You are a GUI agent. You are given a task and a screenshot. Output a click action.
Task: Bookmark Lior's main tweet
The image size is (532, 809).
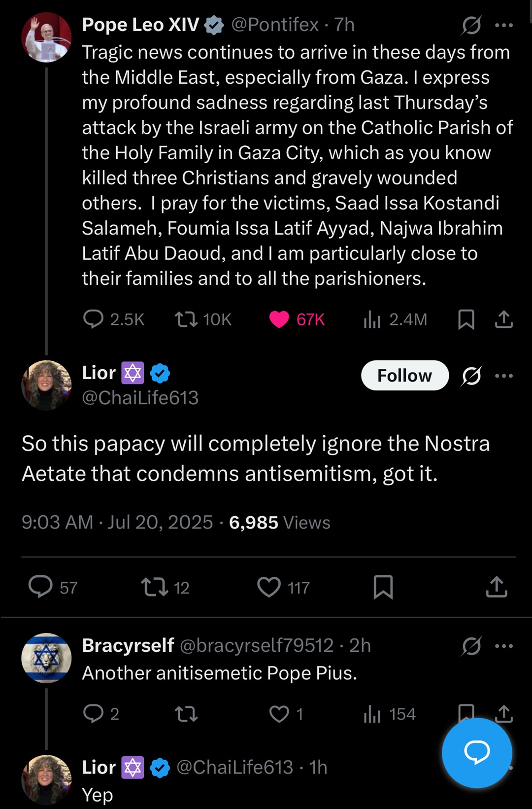tap(383, 587)
